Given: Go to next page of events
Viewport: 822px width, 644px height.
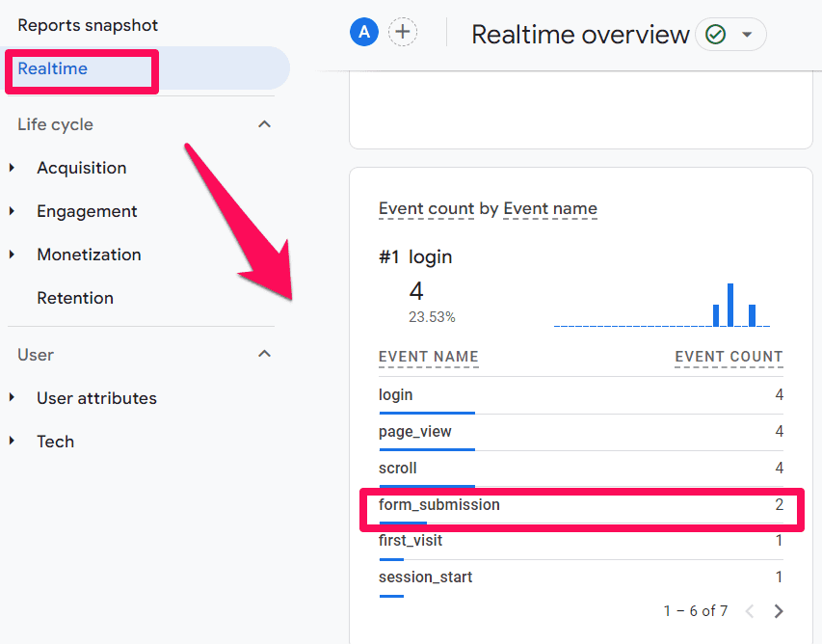Looking at the screenshot, I should [x=779, y=611].
